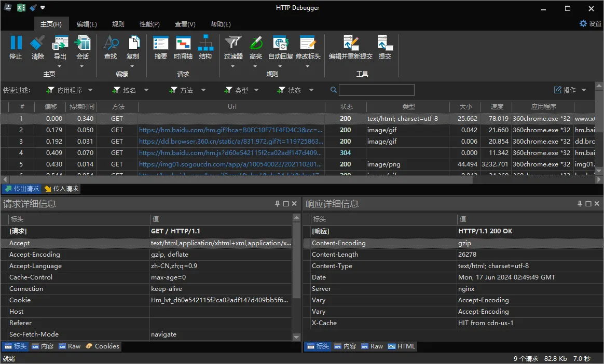Close the 请求详细信息 panel
The image size is (604, 364).
coord(294,204)
